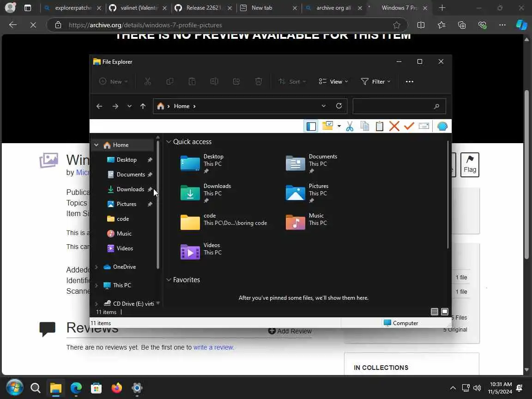Expand the CD Drive (E:) tree node
This screenshot has height=399, width=532.
click(97, 304)
